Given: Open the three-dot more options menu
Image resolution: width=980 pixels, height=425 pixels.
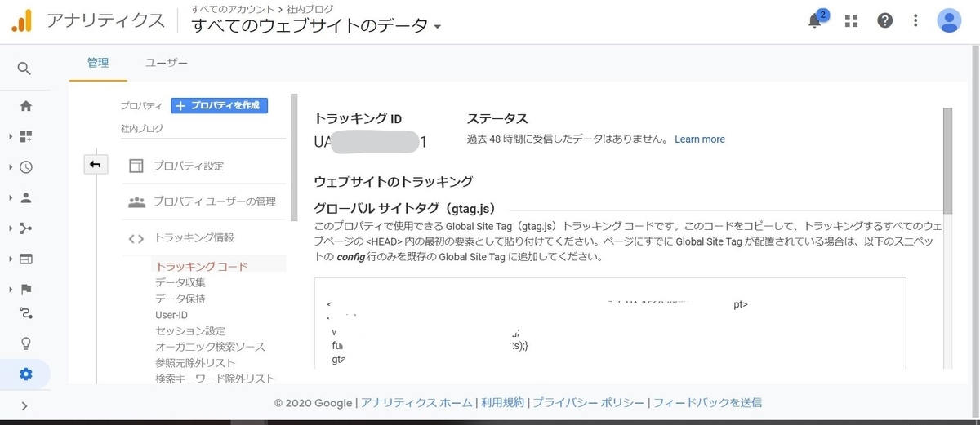Looking at the screenshot, I should [915, 21].
